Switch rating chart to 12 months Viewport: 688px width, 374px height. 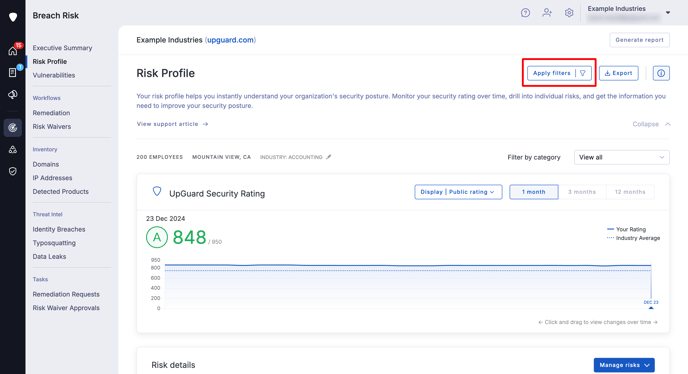(630, 192)
